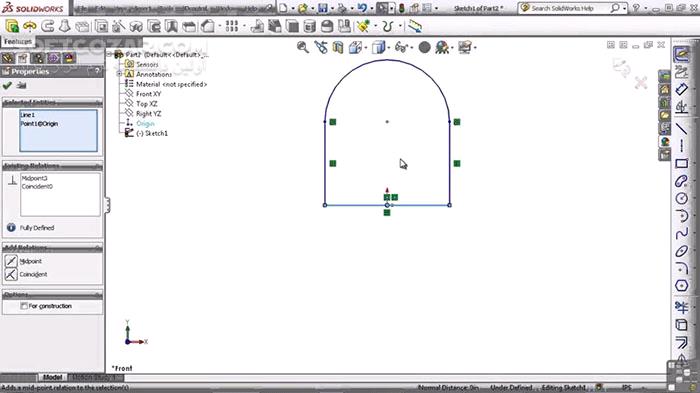Image resolution: width=700 pixels, height=393 pixels.
Task: Select Line1 in Selected Entities list
Action: click(28, 115)
